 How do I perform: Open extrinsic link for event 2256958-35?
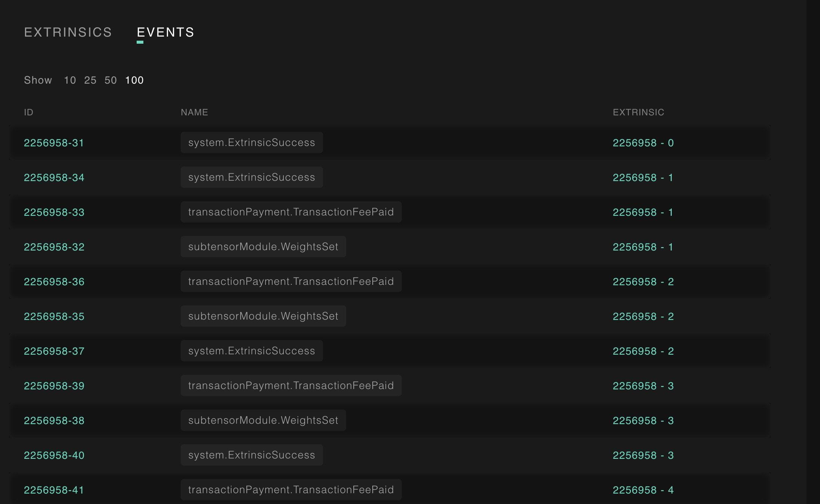pos(643,317)
